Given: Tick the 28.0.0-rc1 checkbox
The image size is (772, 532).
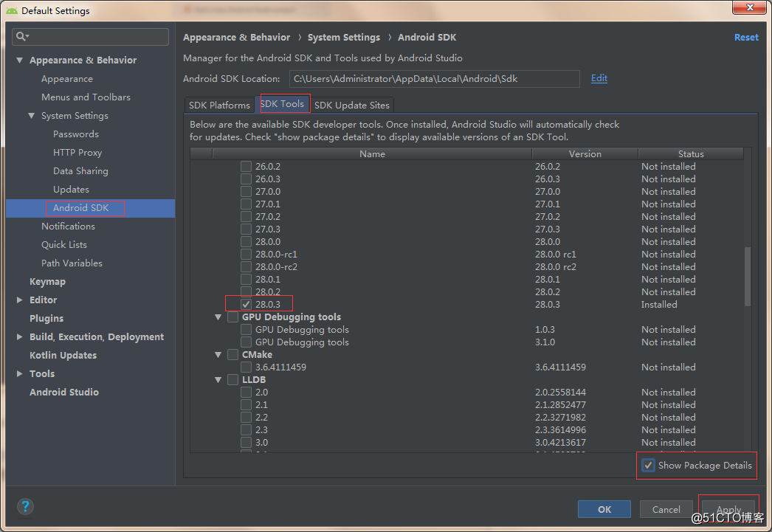Looking at the screenshot, I should pyautogui.click(x=247, y=254).
